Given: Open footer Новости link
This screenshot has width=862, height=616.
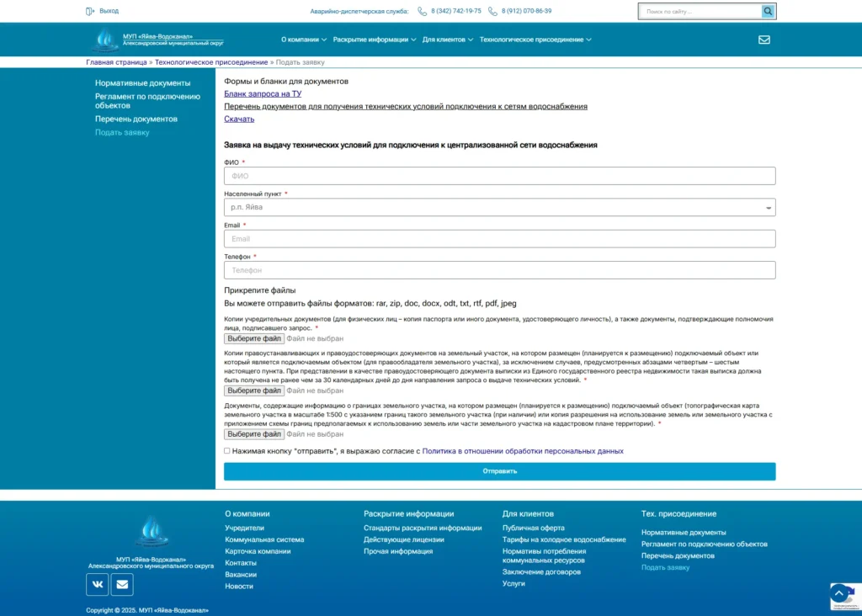Looking at the screenshot, I should point(238,586).
